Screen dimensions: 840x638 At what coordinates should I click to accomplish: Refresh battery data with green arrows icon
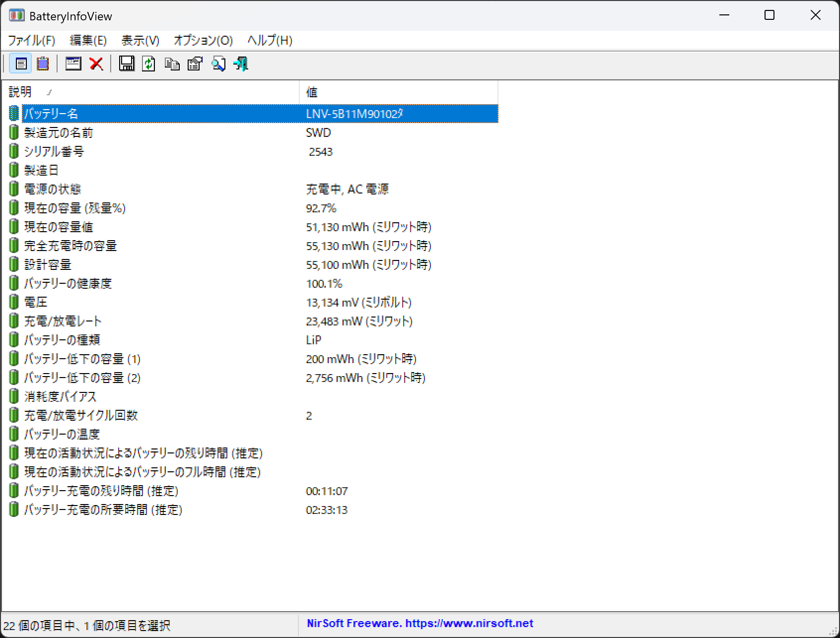point(149,64)
